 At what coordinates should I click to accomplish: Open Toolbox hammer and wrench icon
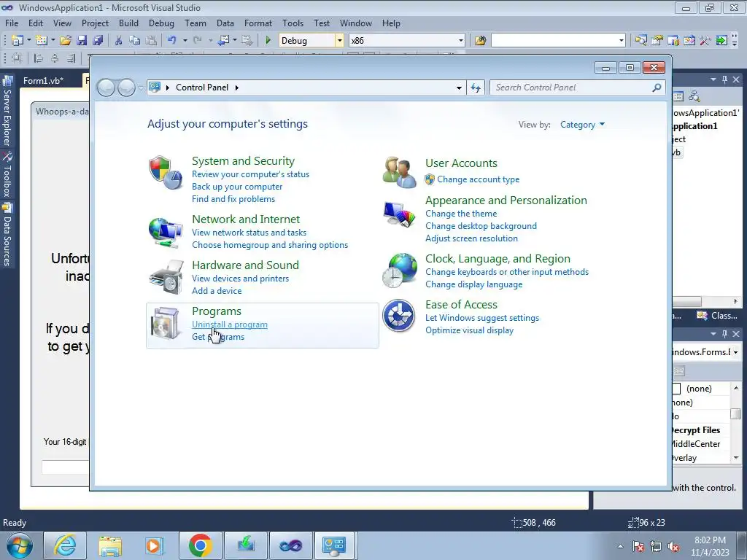(705, 41)
